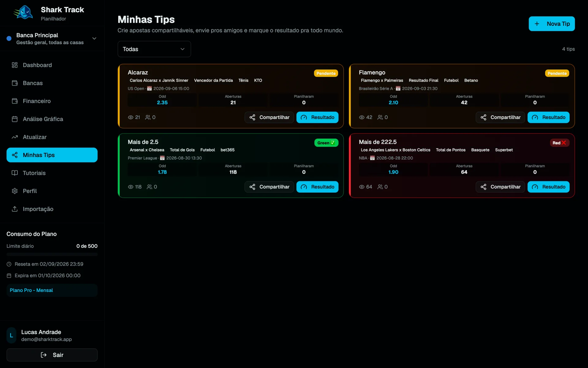
Task: Click the "Betano" bookmaker tag
Action: click(471, 80)
